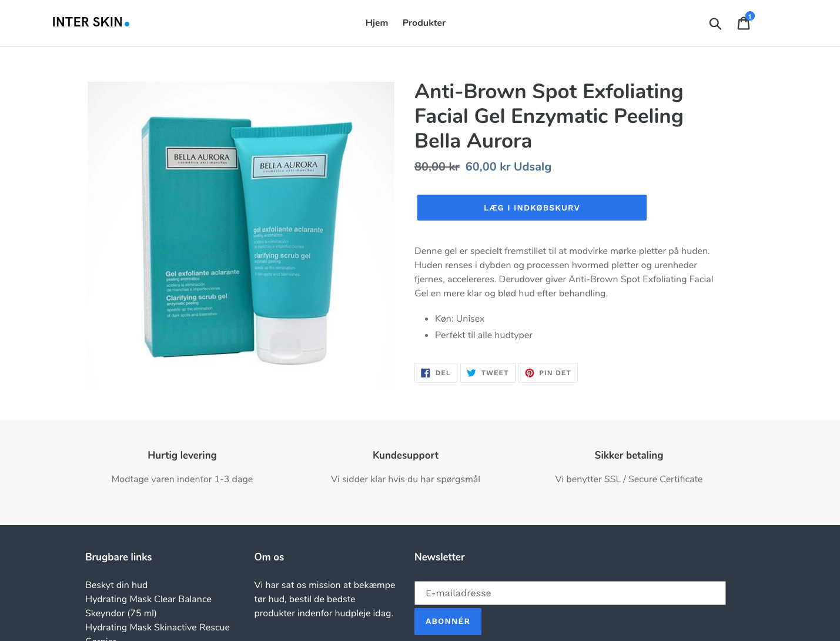The image size is (840, 641).
Task: Click the ABONNÉR newsletter button
Action: (448, 622)
